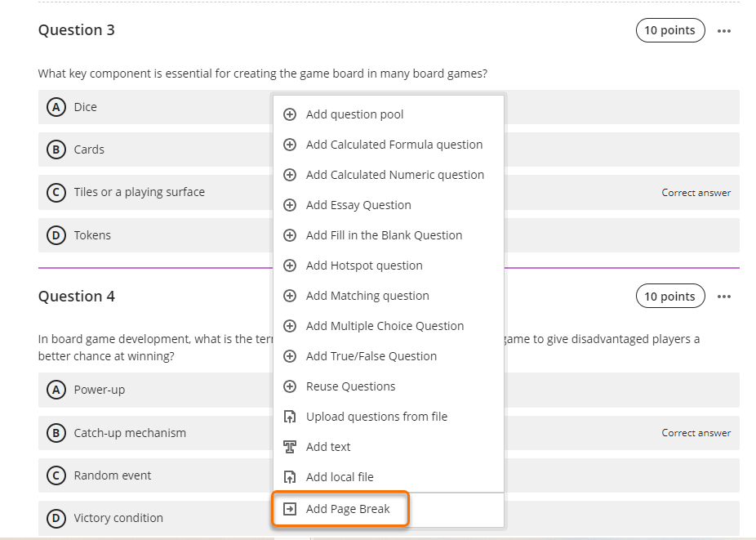Open the Question 3 more options menu
The image size is (756, 540).
(724, 31)
